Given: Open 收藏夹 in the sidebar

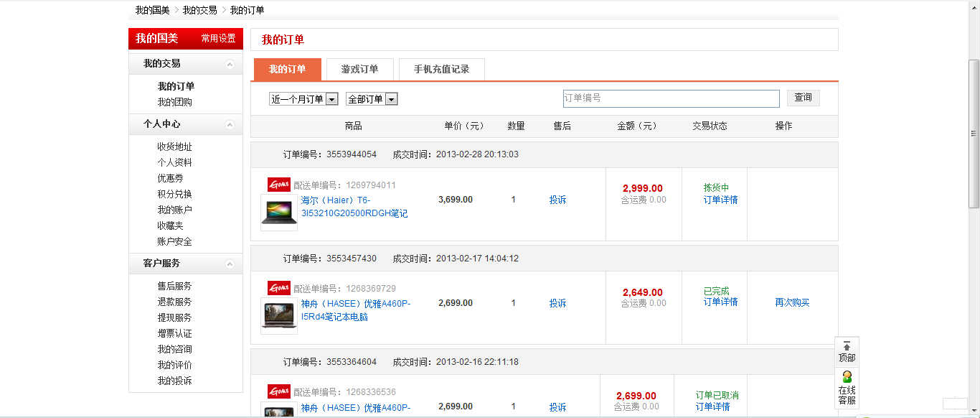Looking at the screenshot, I should tap(170, 226).
